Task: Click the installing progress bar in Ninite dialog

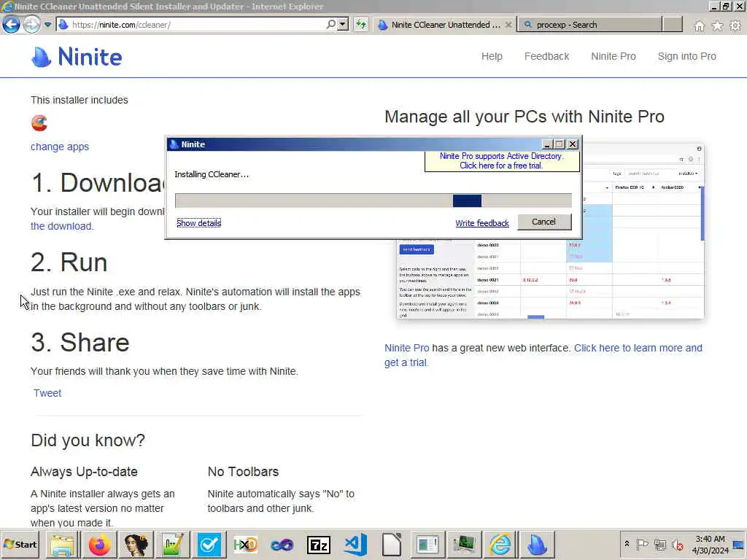Action: (x=373, y=201)
